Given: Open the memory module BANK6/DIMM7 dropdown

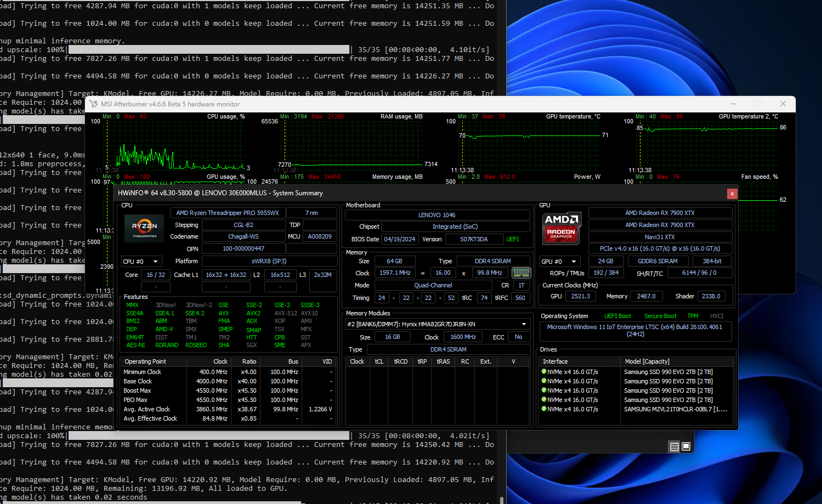Looking at the screenshot, I should coord(438,324).
